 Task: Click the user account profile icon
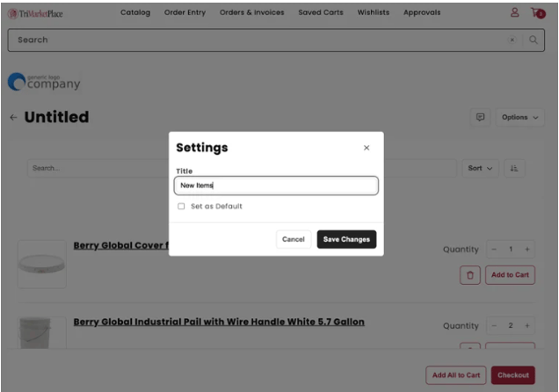coord(514,12)
